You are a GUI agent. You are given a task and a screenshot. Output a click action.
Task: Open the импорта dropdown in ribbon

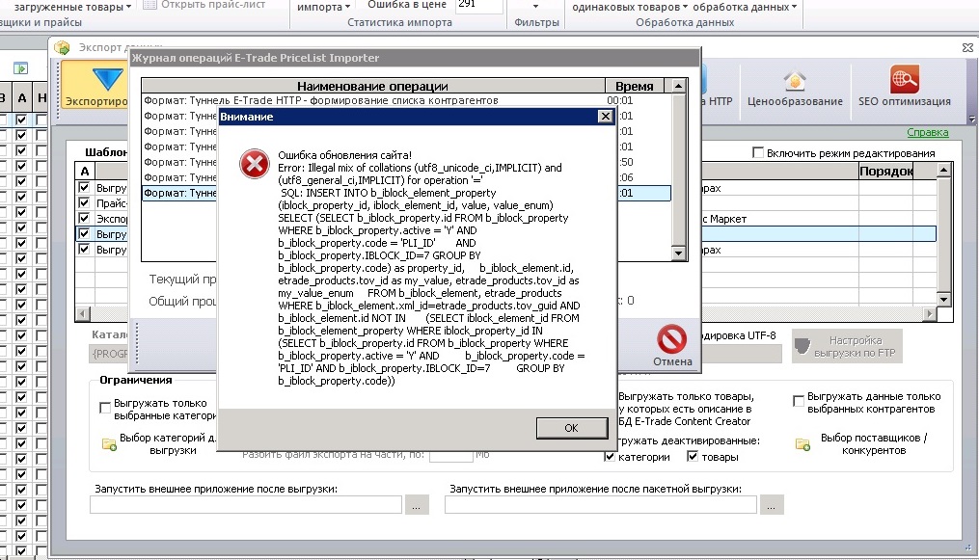pos(323,7)
